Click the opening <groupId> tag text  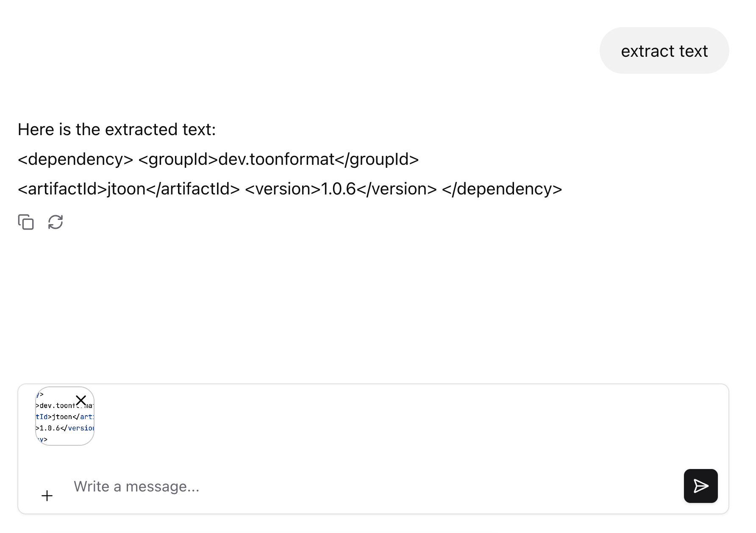pos(178,159)
